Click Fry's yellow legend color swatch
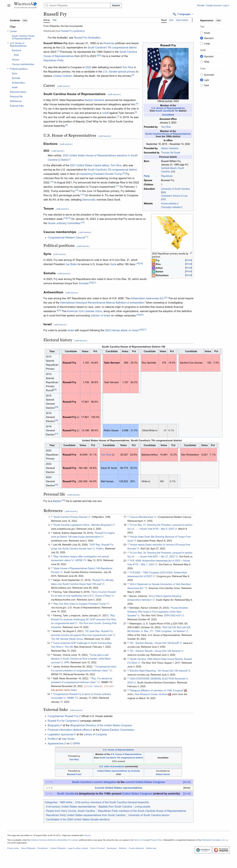 tap(154, 261)
